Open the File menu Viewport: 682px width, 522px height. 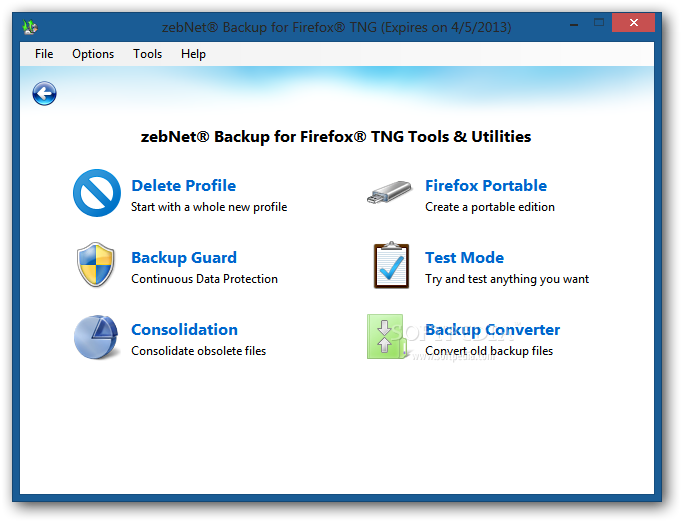coord(44,54)
